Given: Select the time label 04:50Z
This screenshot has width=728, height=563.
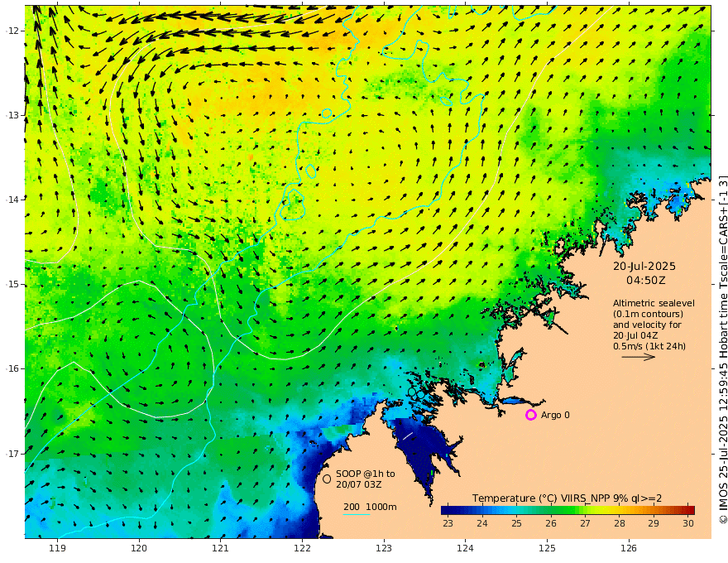Looking at the screenshot, I should [646, 281].
